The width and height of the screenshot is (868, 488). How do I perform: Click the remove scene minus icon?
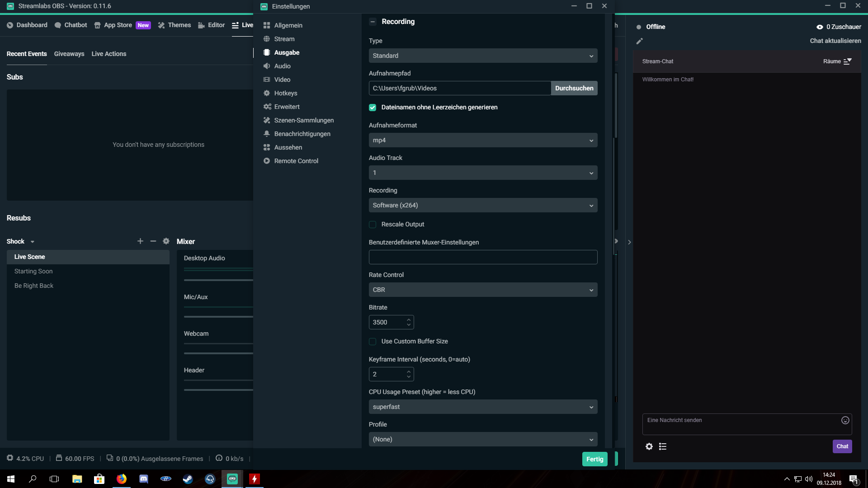[153, 241]
